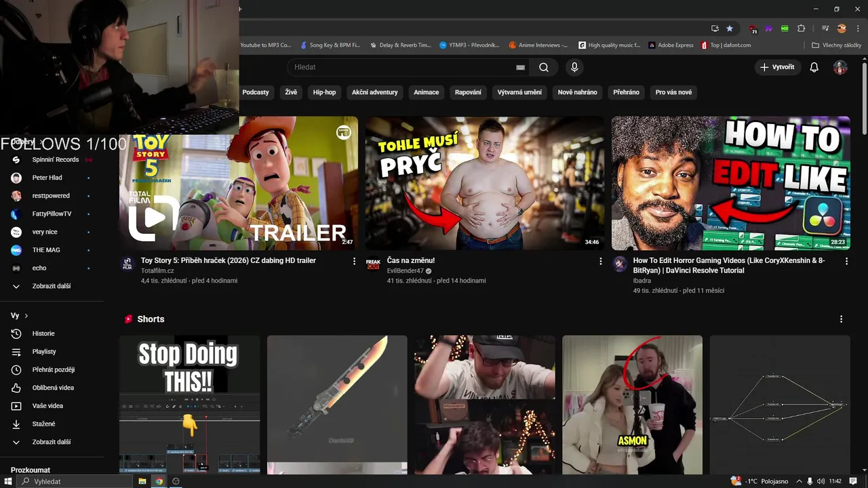This screenshot has width=868, height=488.
Task: Click the install app icon in address bar
Action: point(715,28)
